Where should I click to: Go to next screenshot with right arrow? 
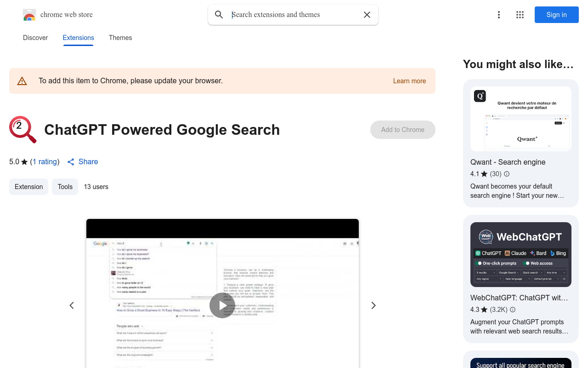tap(373, 305)
